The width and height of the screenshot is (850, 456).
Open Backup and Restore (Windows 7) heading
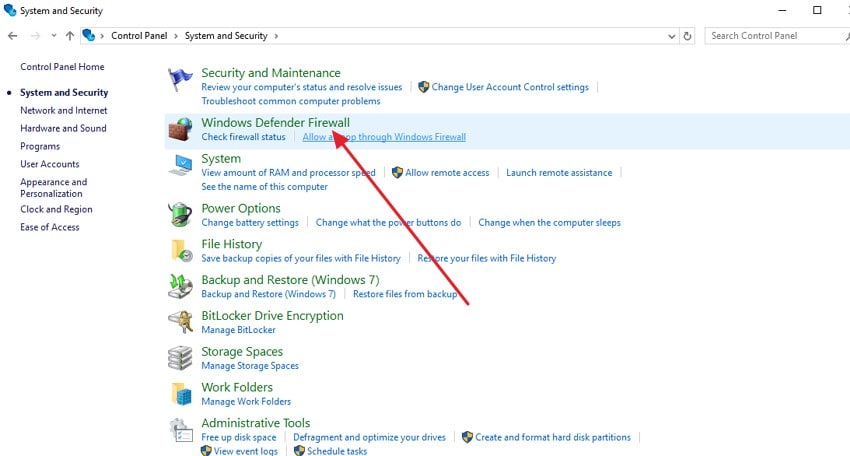[x=291, y=280]
